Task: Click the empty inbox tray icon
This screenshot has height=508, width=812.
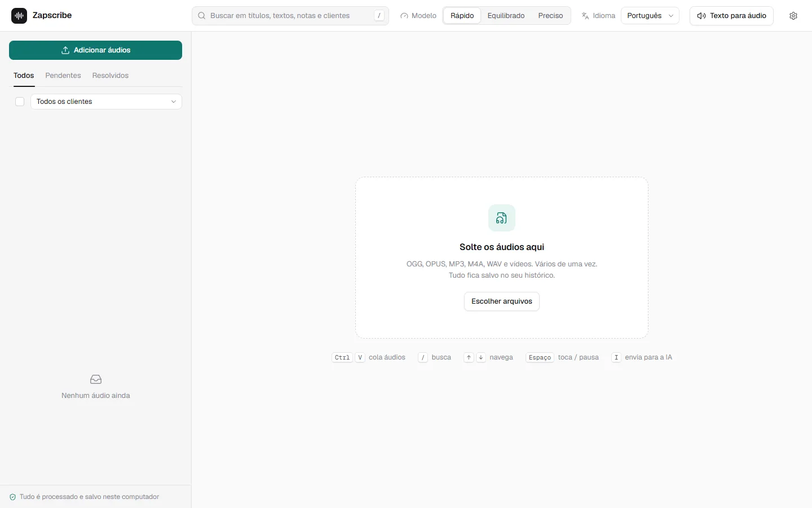Action: click(x=96, y=379)
